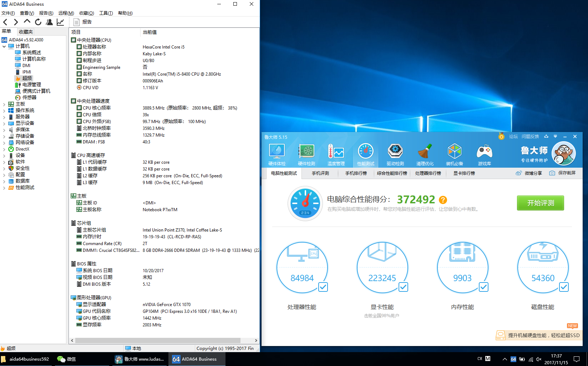The height and width of the screenshot is (366, 588).
Task: Open the AIDA64 graph chart toolbar icon
Action: 60,22
